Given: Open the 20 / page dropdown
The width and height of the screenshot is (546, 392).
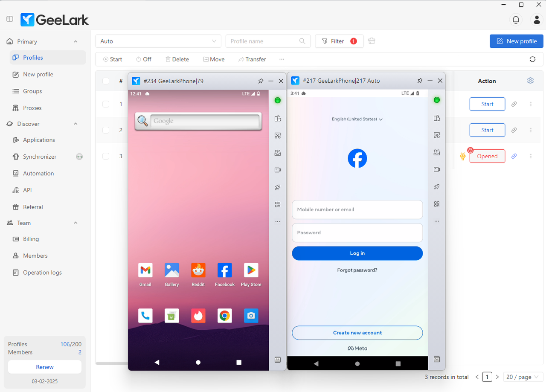Looking at the screenshot, I should pyautogui.click(x=523, y=377).
